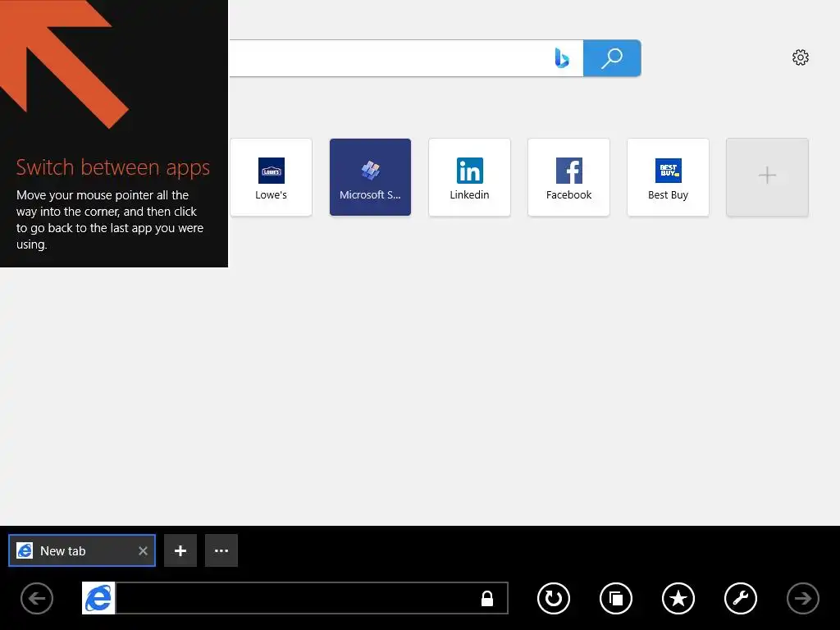
Task: Close the New tab tab
Action: (143, 550)
